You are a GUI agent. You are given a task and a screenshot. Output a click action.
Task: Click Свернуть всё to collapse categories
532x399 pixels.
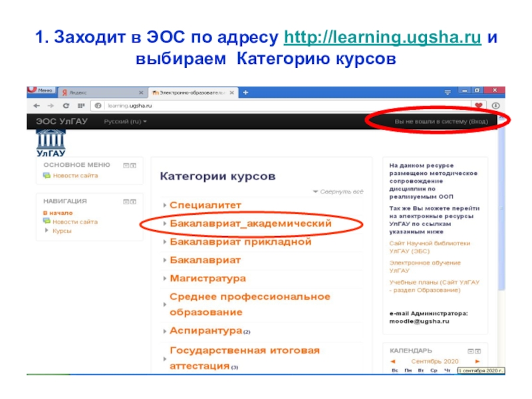pos(341,192)
